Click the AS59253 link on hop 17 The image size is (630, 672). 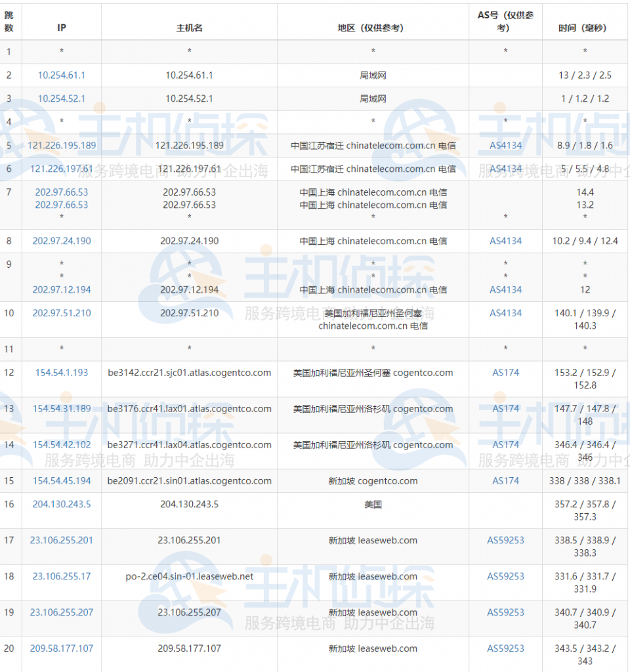[x=505, y=539]
